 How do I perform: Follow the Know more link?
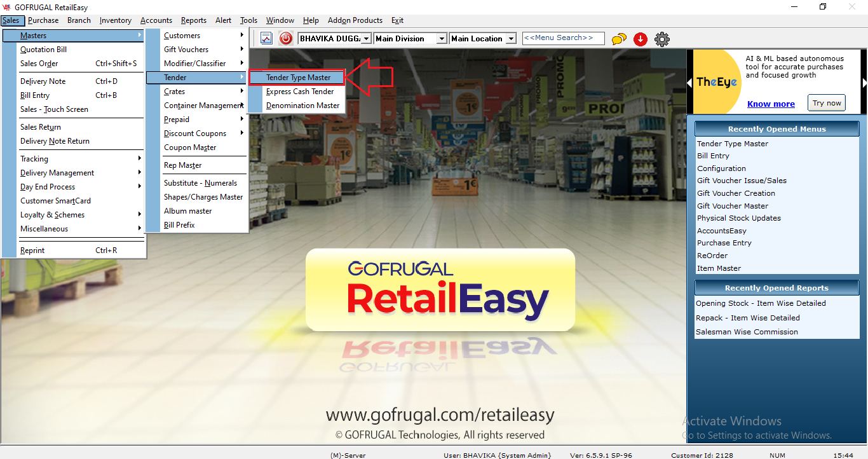771,104
